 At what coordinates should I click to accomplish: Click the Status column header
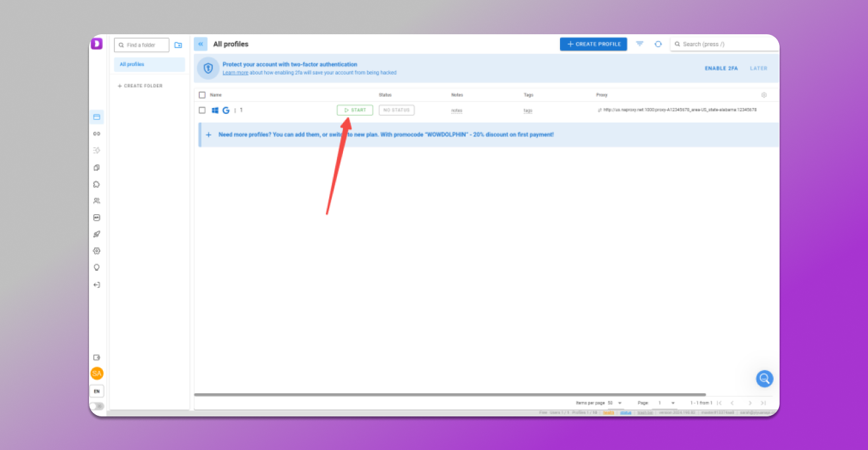[x=385, y=95]
